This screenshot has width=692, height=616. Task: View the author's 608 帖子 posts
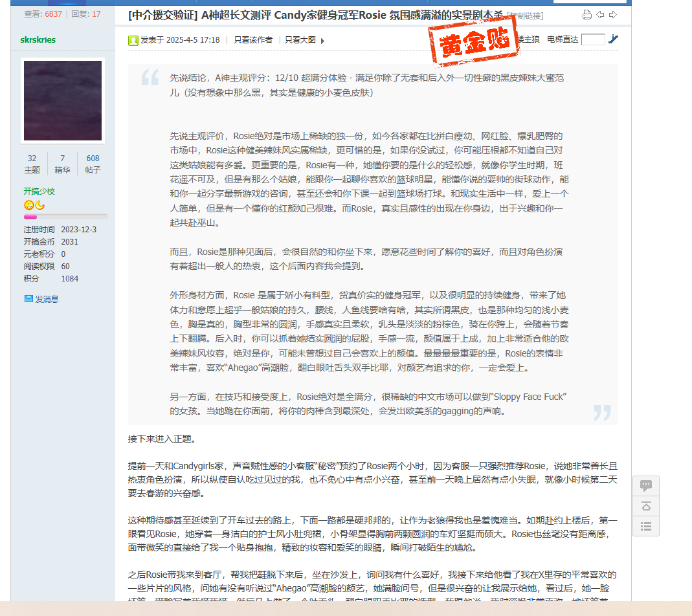tap(93, 164)
